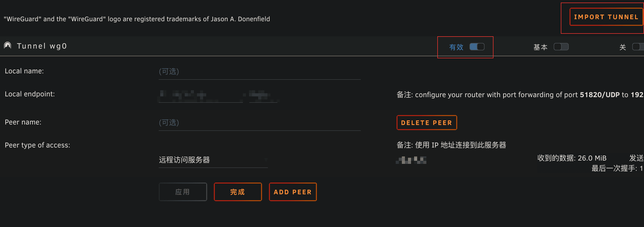Click the Import Tunnel button
The height and width of the screenshot is (227, 644).
click(606, 17)
